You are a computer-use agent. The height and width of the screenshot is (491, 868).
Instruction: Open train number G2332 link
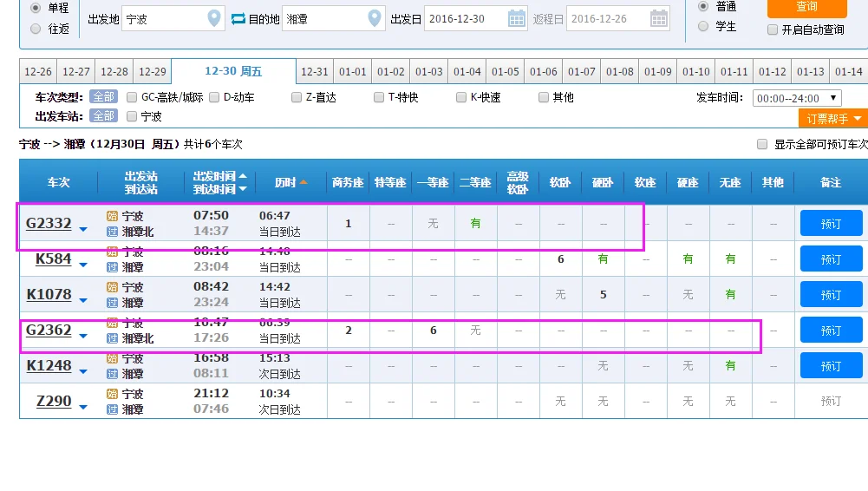pyautogui.click(x=49, y=224)
